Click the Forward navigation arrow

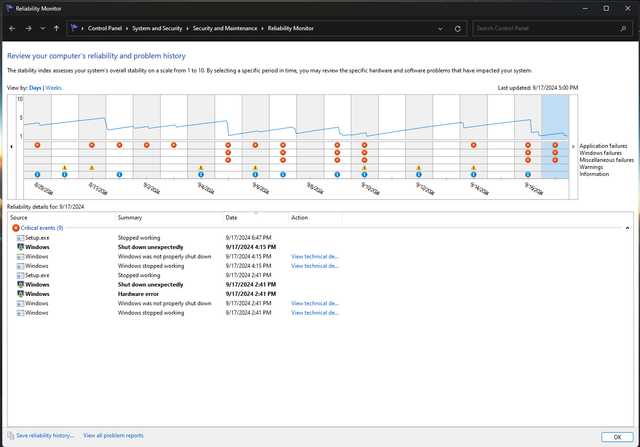(28, 28)
